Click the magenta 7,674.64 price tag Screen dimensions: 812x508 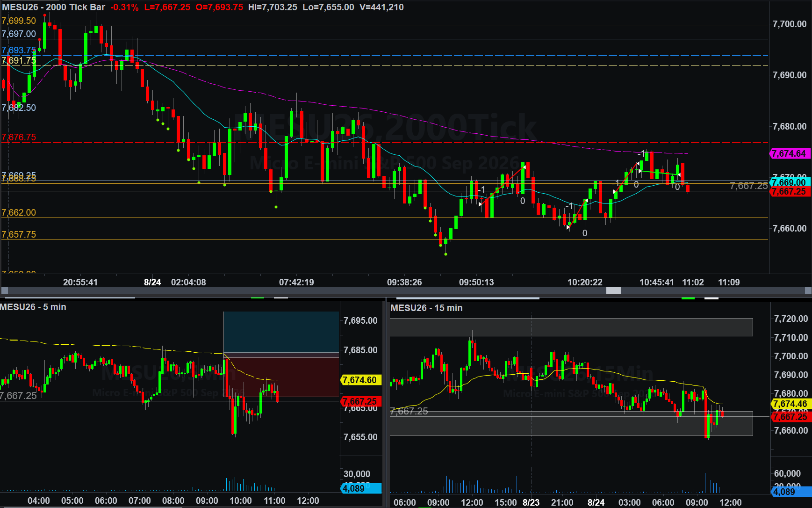tap(790, 153)
